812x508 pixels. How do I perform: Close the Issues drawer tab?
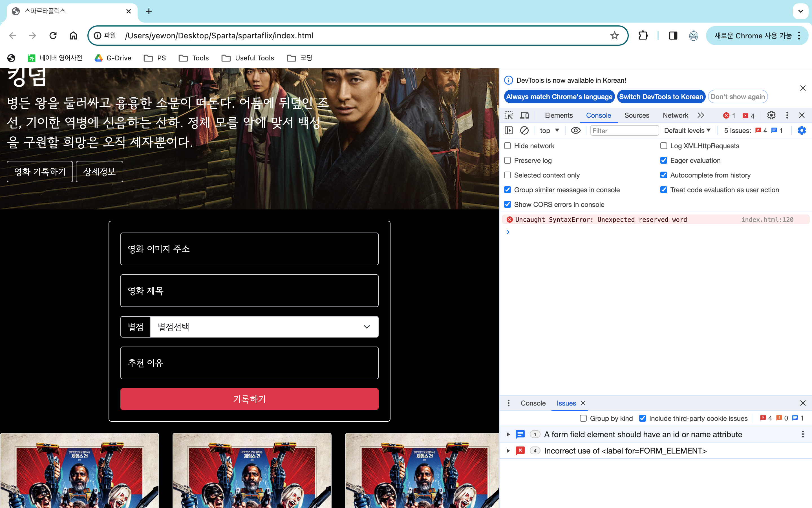[x=583, y=403]
